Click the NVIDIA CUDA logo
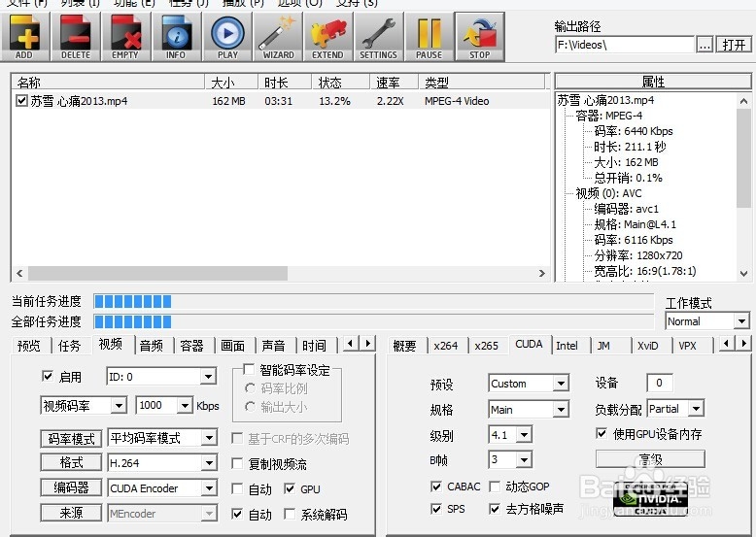756x537 pixels. pyautogui.click(x=650, y=500)
